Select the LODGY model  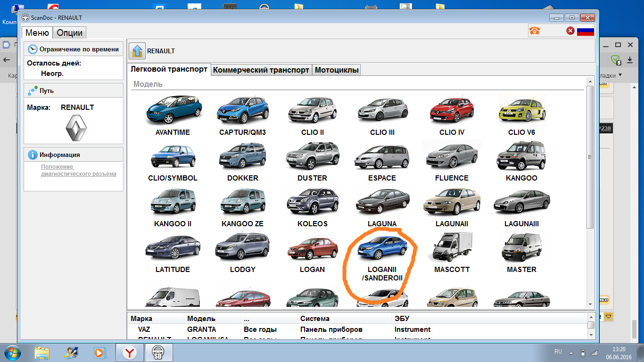(x=242, y=253)
